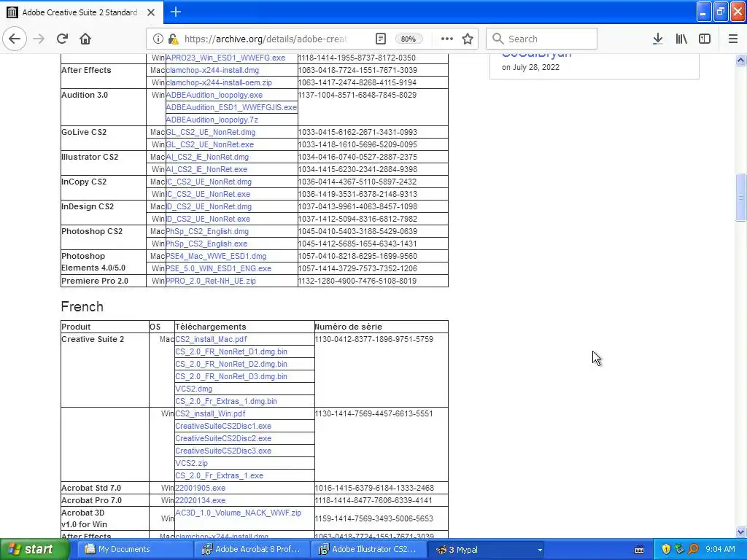The image size is (747, 560).
Task: Open page actions three-dot menu
Action: coord(447,39)
